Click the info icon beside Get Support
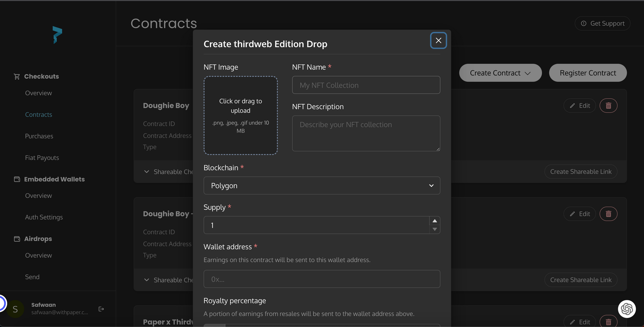The image size is (644, 327). click(x=583, y=23)
